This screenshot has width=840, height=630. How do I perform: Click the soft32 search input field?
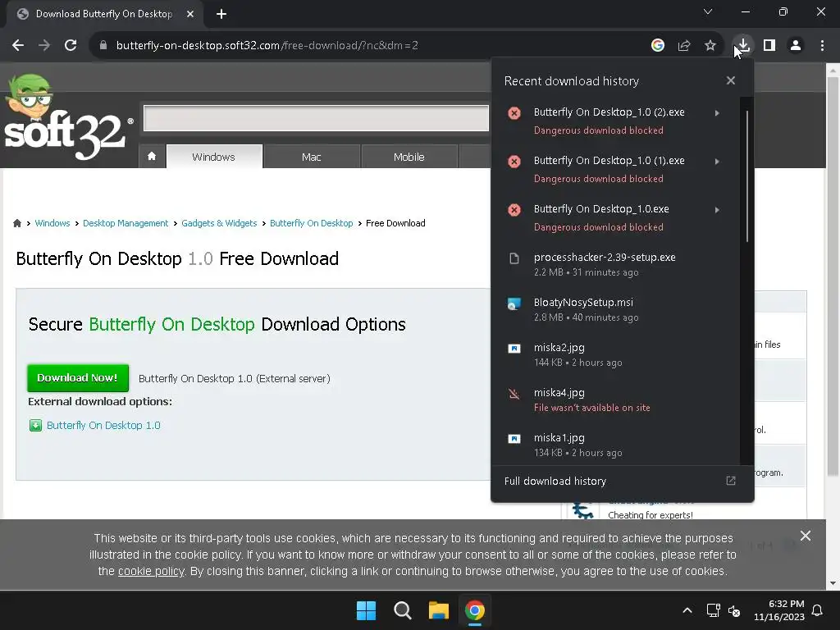[x=316, y=118]
